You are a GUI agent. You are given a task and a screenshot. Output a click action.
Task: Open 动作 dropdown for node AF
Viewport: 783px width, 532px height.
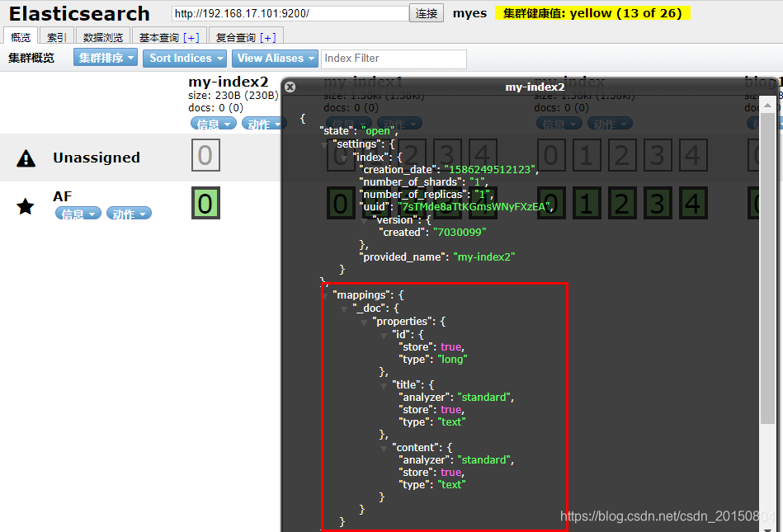pyautogui.click(x=129, y=214)
